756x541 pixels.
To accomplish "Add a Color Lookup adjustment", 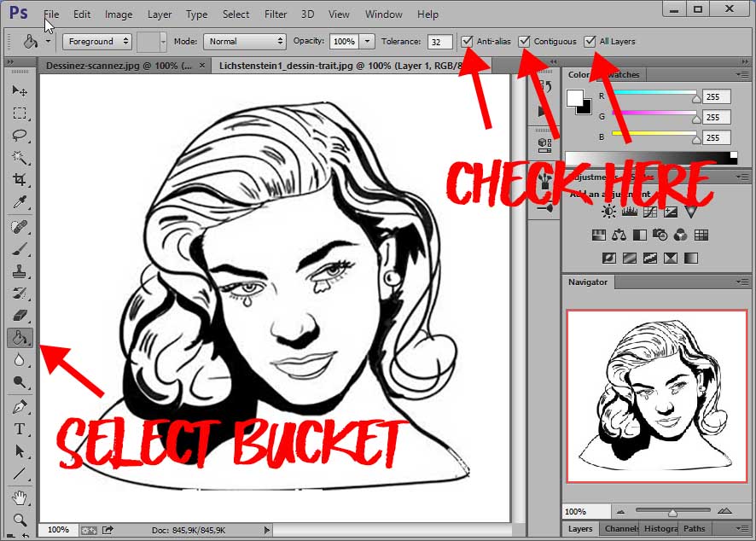I will point(701,236).
